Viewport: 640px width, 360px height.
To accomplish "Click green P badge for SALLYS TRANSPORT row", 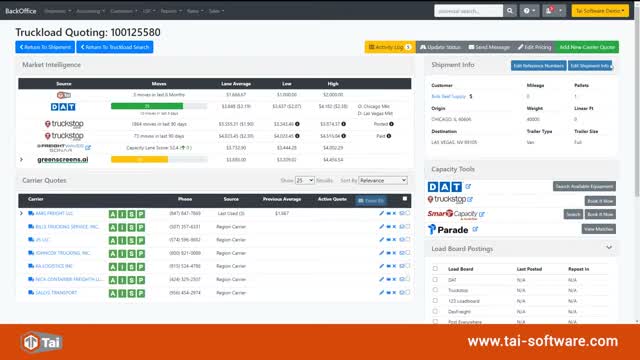I will point(141,293).
